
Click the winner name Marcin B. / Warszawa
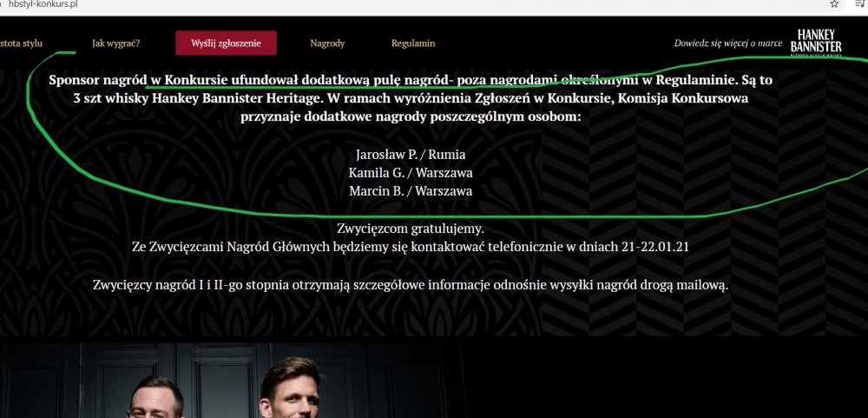tap(411, 190)
